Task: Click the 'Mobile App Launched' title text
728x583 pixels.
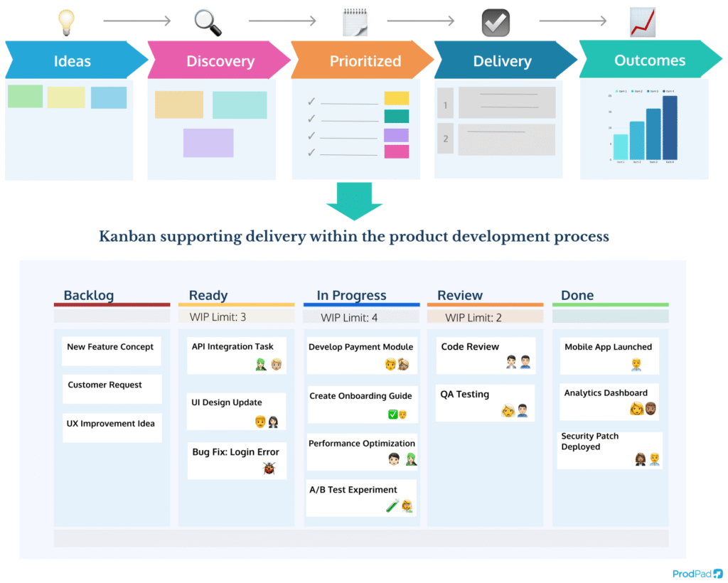Action: [x=609, y=347]
